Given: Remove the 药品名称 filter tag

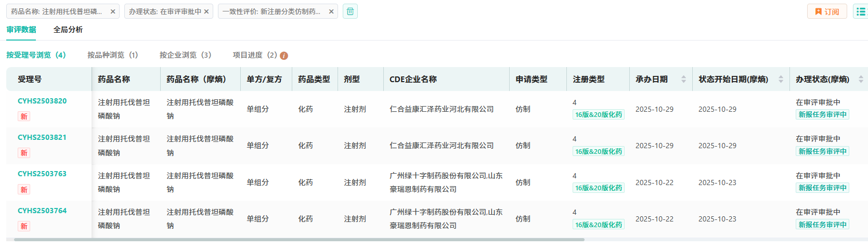Looking at the screenshot, I should pos(113,11).
